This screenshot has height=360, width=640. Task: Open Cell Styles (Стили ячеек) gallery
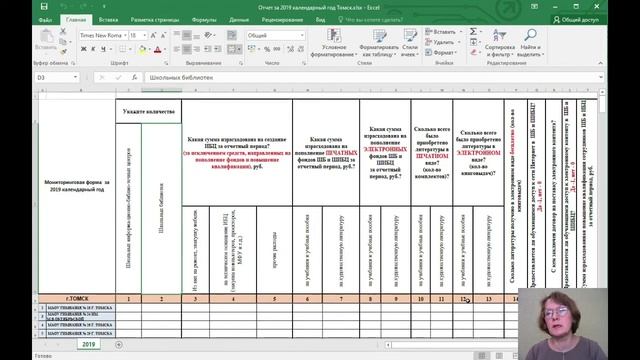coord(409,43)
